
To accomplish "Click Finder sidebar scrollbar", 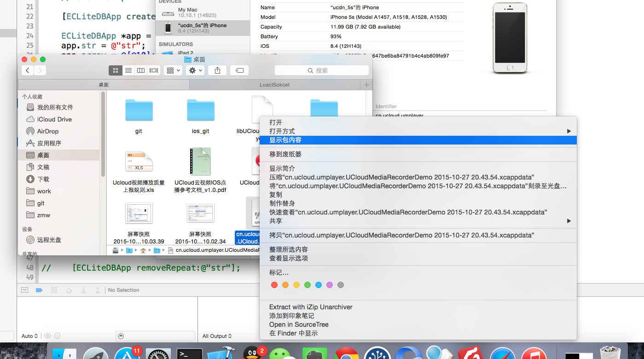I will (x=103, y=133).
